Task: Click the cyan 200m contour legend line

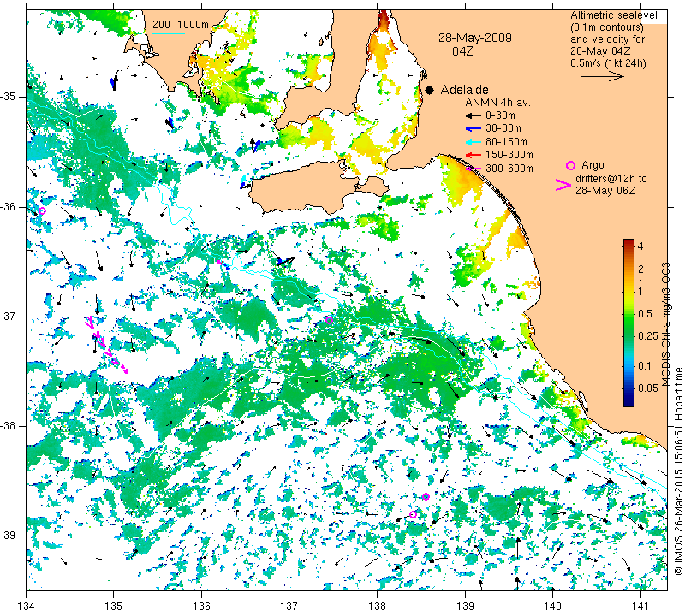Action: click(x=169, y=33)
